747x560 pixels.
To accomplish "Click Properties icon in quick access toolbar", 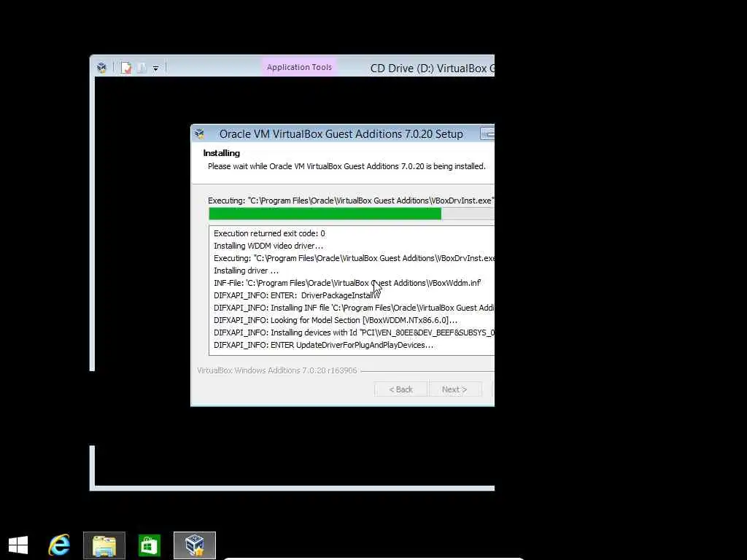I will [x=126, y=68].
